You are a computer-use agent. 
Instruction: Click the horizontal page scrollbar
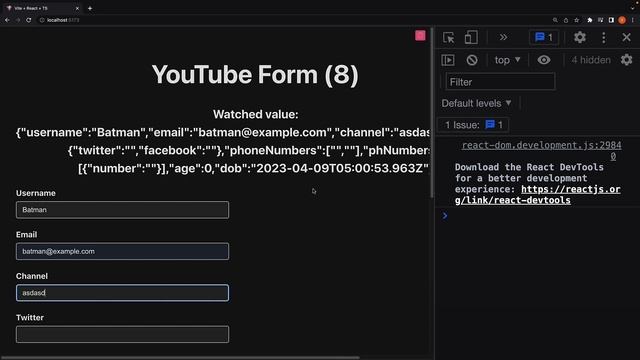pos(180,358)
